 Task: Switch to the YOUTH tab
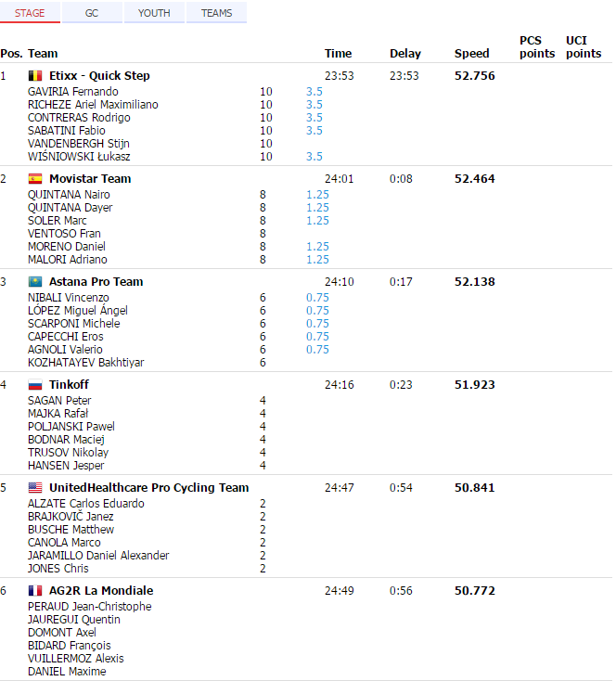click(154, 13)
